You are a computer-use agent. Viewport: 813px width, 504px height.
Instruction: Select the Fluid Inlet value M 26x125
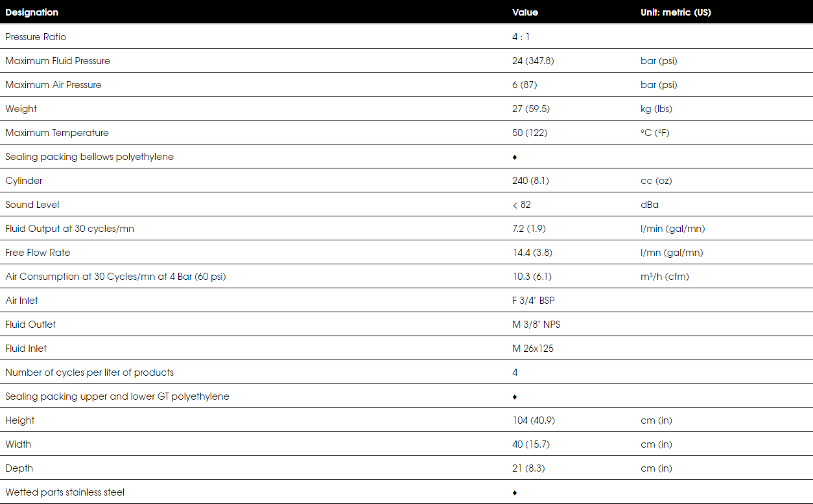click(533, 349)
